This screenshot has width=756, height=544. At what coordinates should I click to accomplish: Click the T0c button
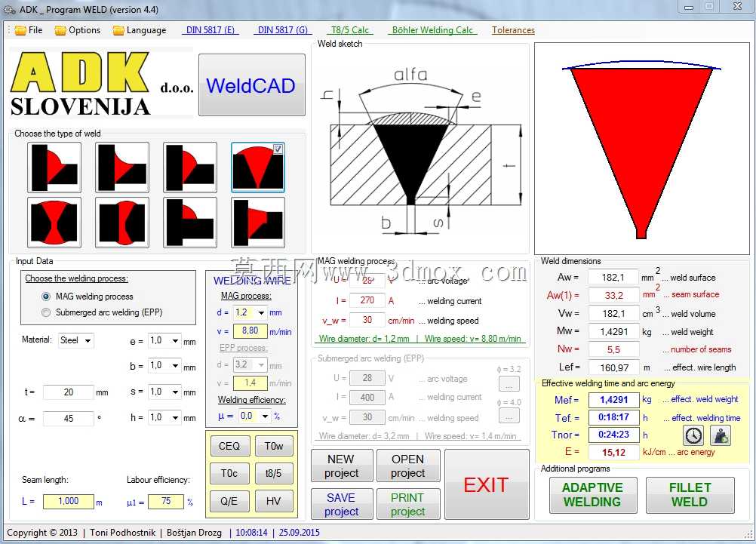[x=229, y=473]
